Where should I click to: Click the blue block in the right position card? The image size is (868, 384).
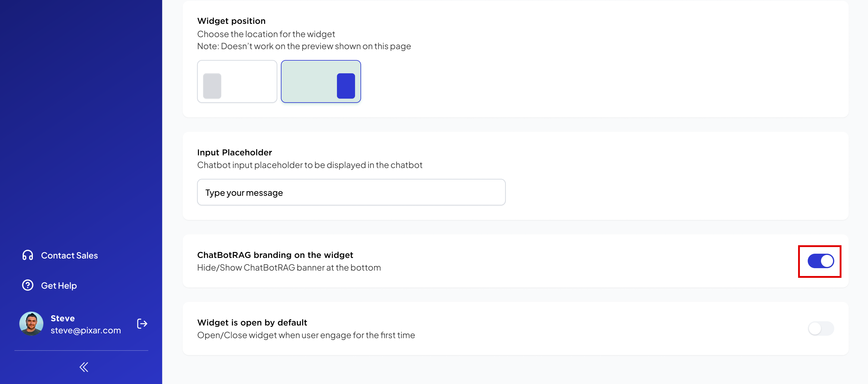tap(346, 86)
